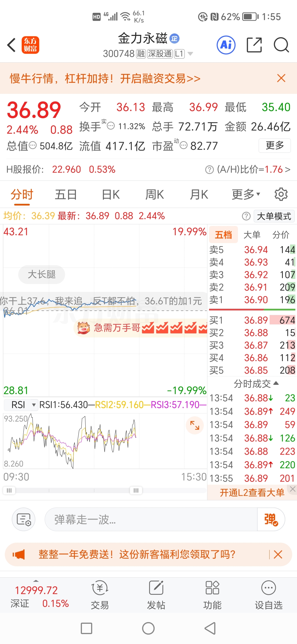Tap 买1 36.89 order row
The height and width of the screenshot is (644, 297).
pos(252,320)
